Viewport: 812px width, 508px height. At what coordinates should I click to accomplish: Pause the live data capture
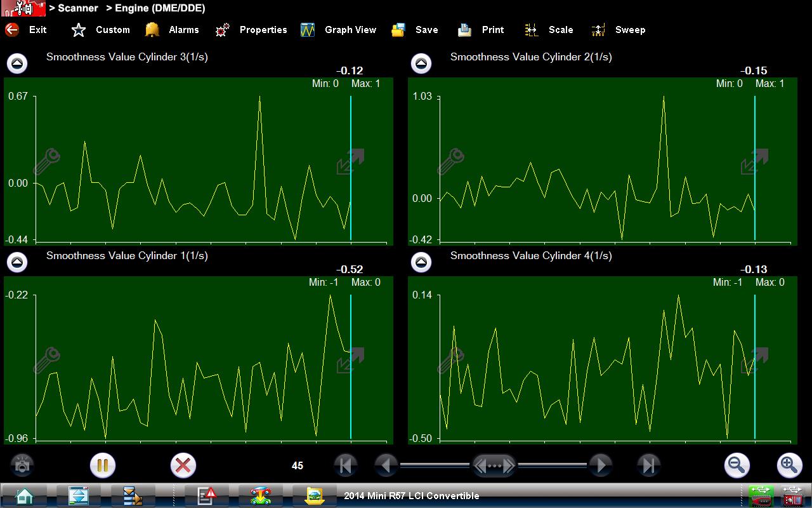102,465
